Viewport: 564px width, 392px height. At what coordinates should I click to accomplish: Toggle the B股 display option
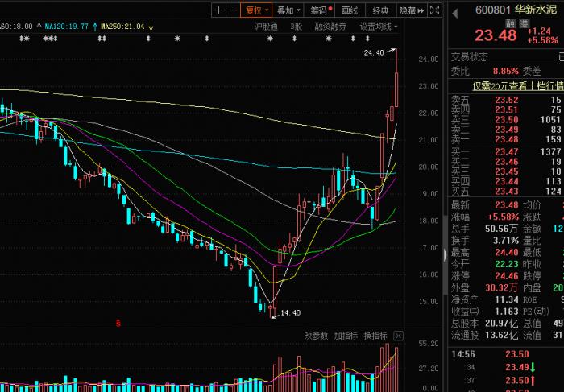coord(297,26)
